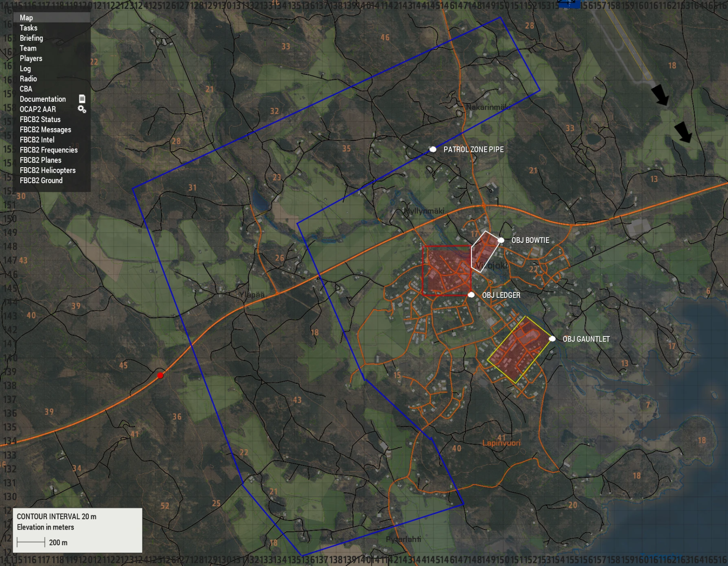The width and height of the screenshot is (728, 566).
Task: Open the Players list
Action: click(x=31, y=58)
